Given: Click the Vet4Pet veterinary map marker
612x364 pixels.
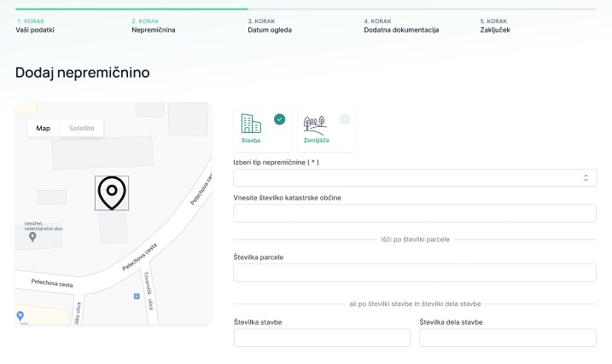Looking at the screenshot, I should coord(32,236).
